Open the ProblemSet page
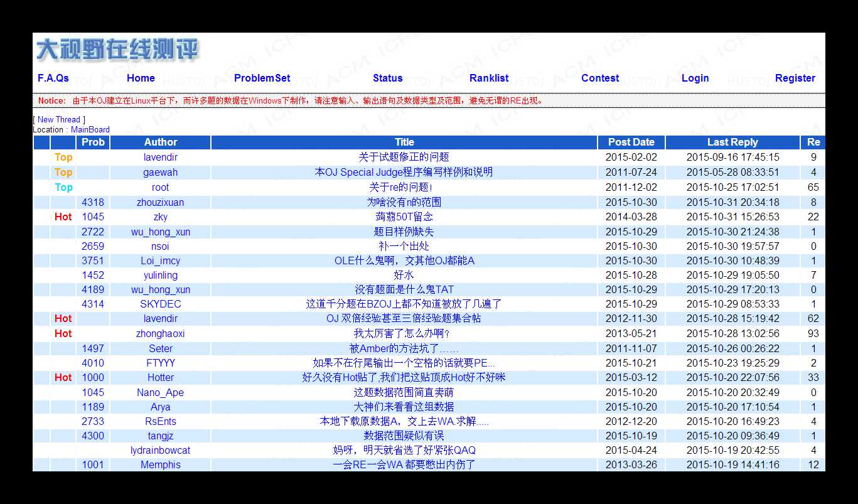Viewport: 858px width, 504px height. (x=262, y=78)
